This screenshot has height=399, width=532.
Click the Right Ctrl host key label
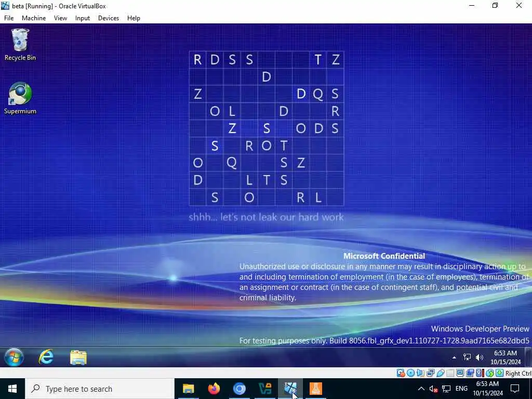coord(518,373)
